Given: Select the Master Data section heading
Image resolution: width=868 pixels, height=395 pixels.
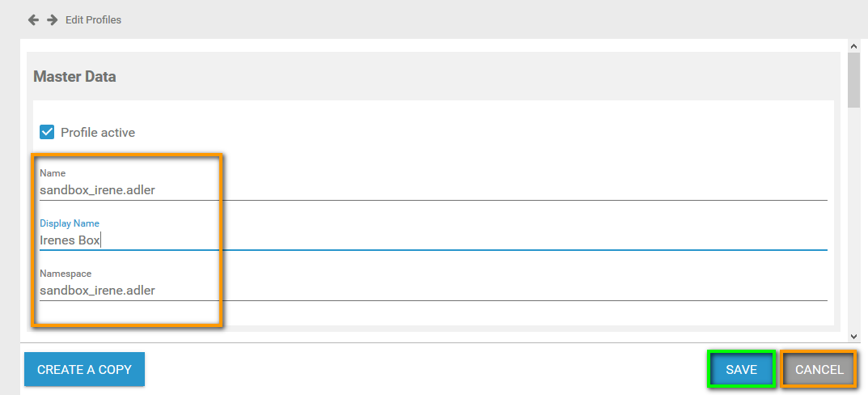Looking at the screenshot, I should [x=74, y=77].
